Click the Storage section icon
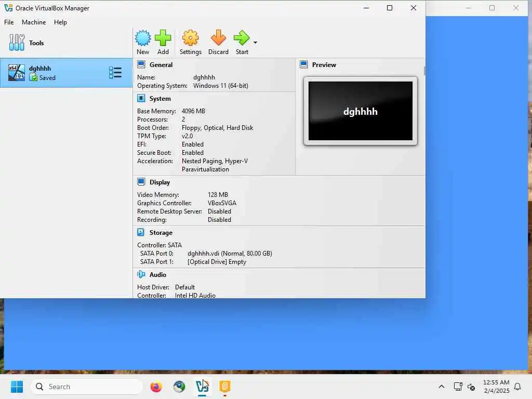This screenshot has width=532, height=399. [141, 232]
